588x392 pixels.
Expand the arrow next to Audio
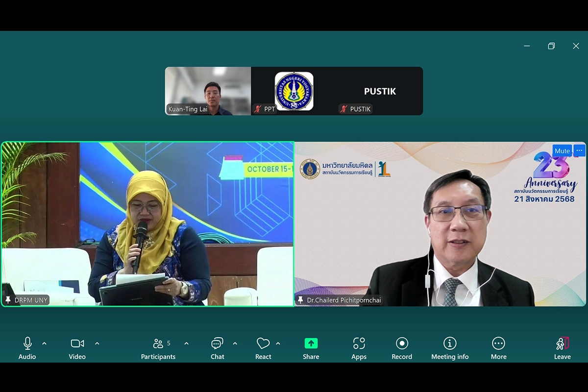(x=44, y=343)
